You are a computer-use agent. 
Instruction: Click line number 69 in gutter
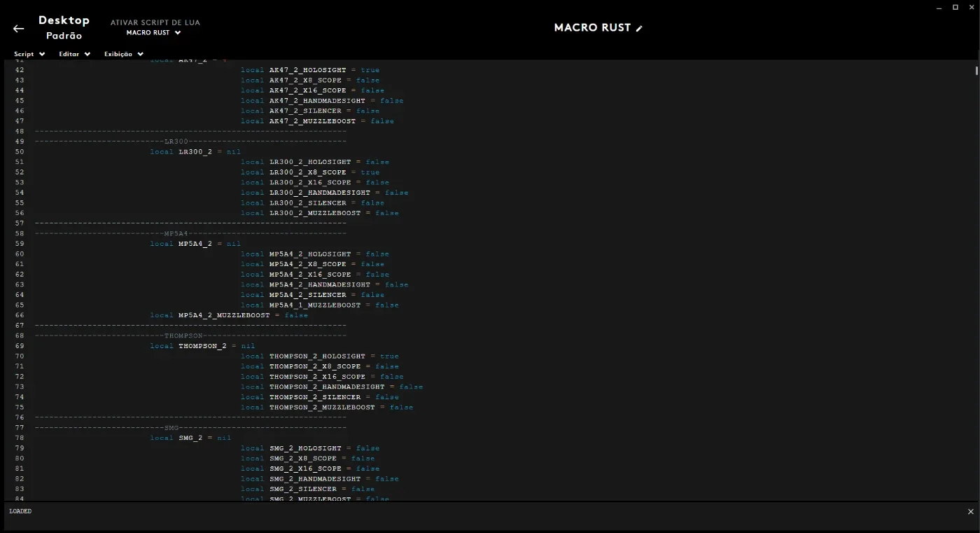pyautogui.click(x=19, y=346)
